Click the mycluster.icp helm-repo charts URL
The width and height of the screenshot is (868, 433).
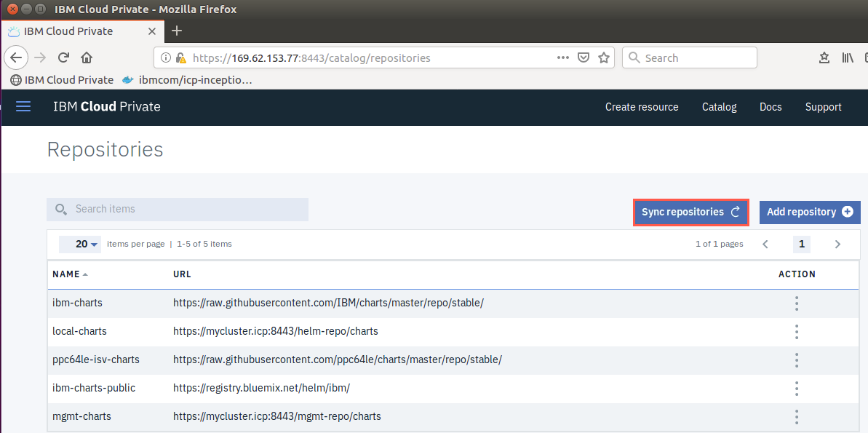click(276, 331)
